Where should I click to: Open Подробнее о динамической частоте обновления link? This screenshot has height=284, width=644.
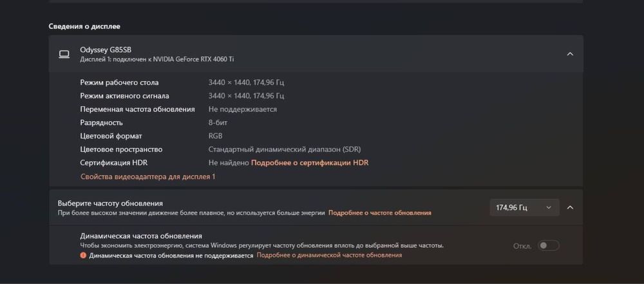(x=329, y=255)
